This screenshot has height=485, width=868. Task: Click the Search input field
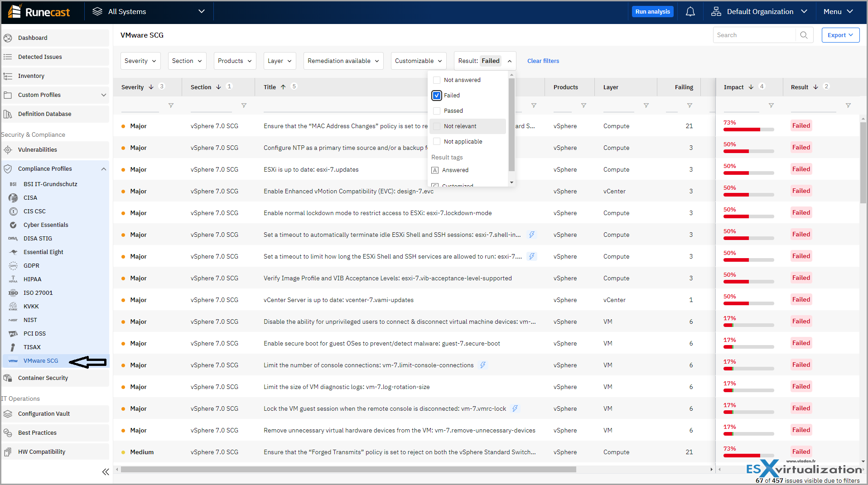(755, 35)
